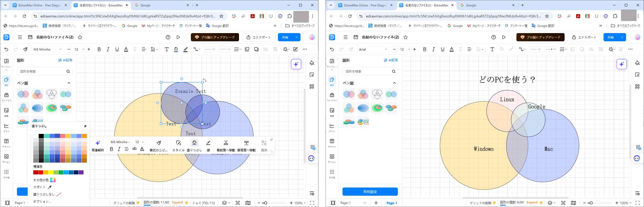Screen dimensions: 644x207
Task: Click プロ版にアップグレード in right window
Action: pos(541,37)
